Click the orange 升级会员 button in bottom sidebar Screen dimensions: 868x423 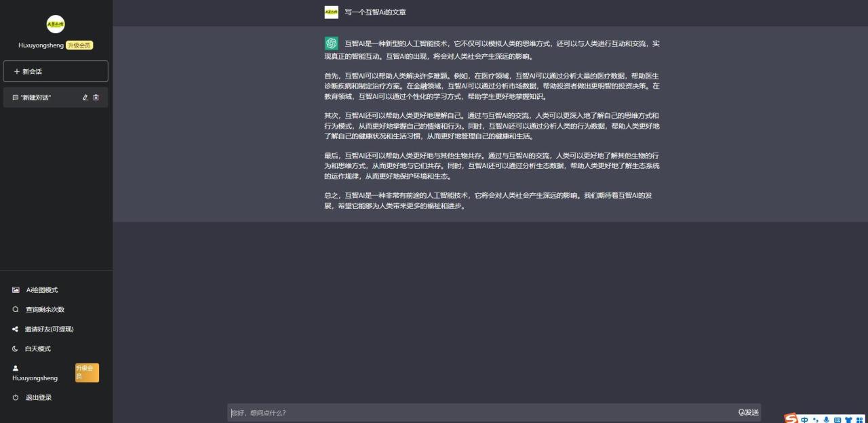click(x=87, y=373)
